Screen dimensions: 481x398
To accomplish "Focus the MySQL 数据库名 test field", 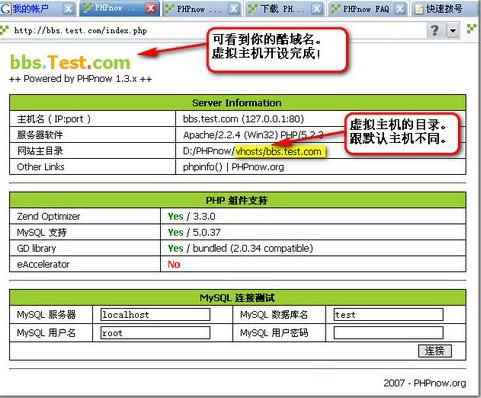I will (x=389, y=314).
